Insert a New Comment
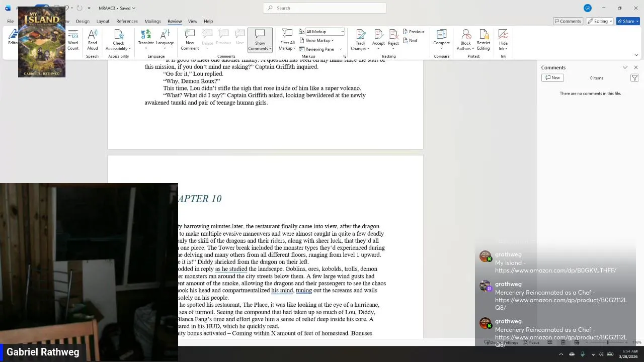The width and height of the screenshot is (644, 362). [190, 39]
